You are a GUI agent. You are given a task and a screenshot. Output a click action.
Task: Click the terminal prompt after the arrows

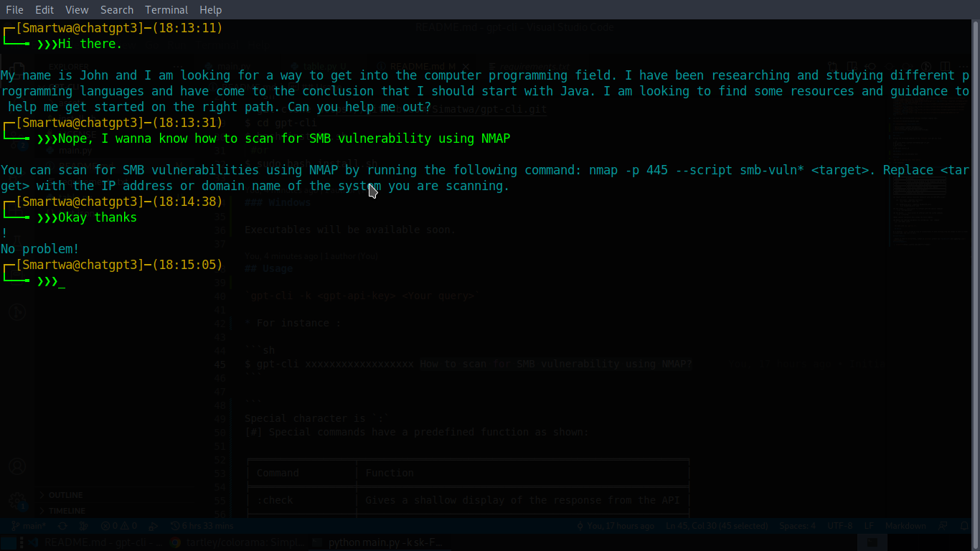(x=65, y=282)
